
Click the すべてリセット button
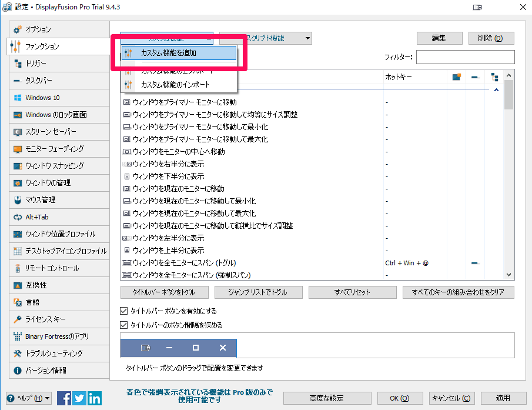pos(353,292)
